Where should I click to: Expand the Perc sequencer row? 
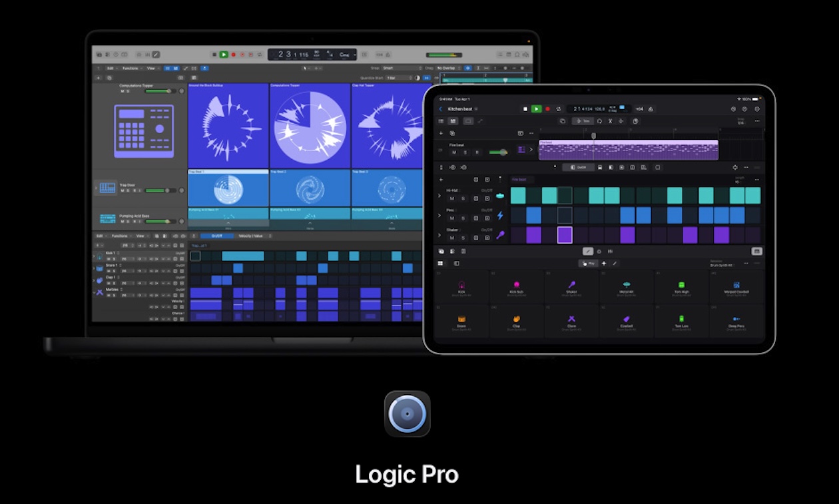click(439, 215)
